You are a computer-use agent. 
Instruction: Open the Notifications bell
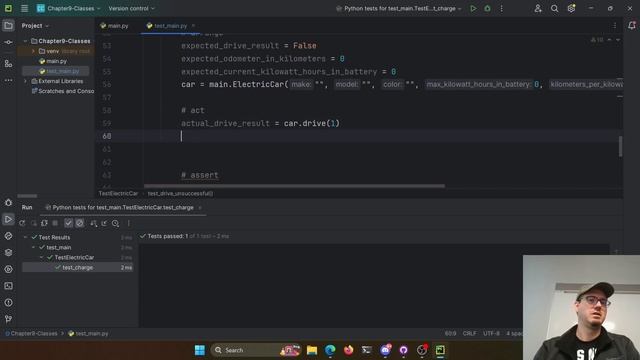pyautogui.click(x=632, y=26)
